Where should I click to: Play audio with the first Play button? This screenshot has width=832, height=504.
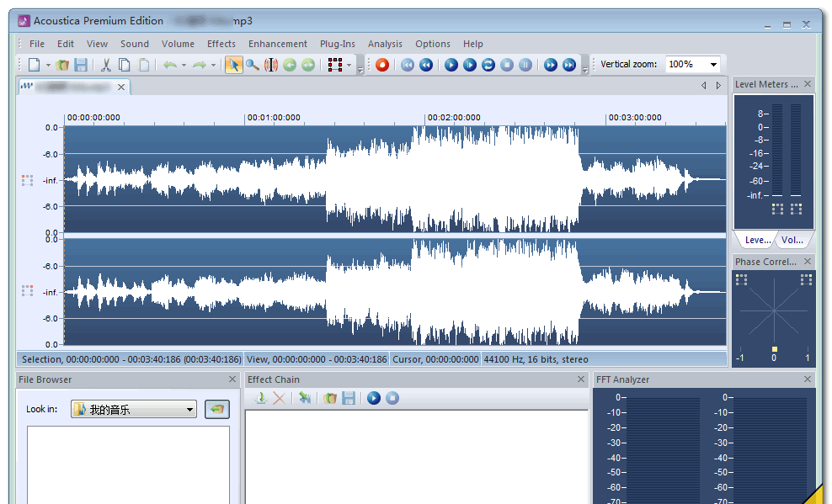[x=451, y=65]
